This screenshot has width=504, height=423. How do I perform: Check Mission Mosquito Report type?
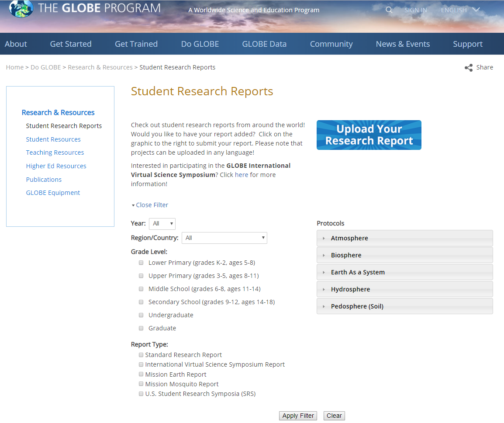pos(141,384)
